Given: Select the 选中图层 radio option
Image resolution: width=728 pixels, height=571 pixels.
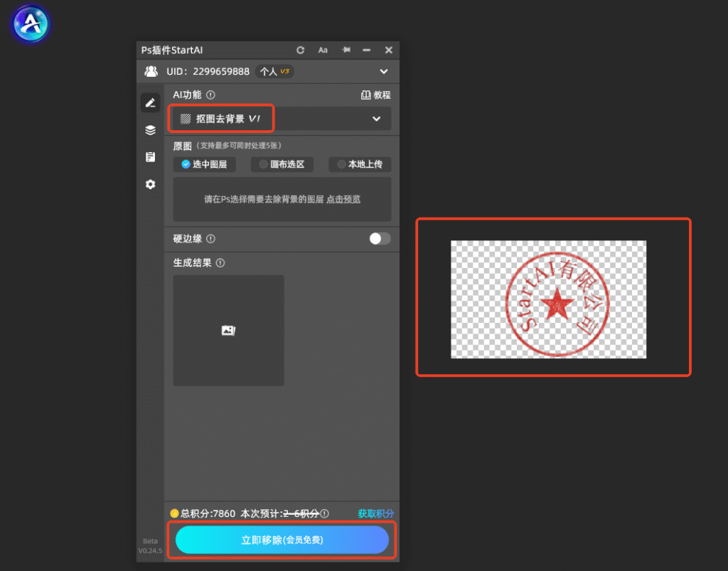Looking at the screenshot, I should (x=204, y=164).
